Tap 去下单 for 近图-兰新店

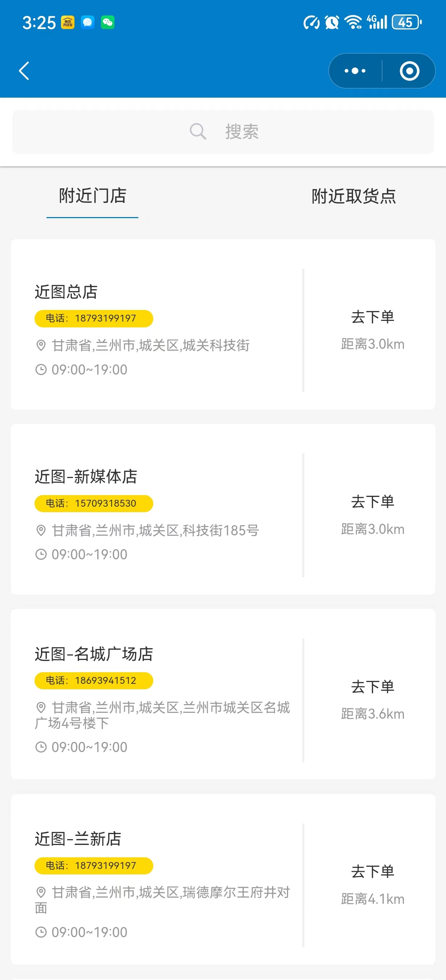point(373,872)
